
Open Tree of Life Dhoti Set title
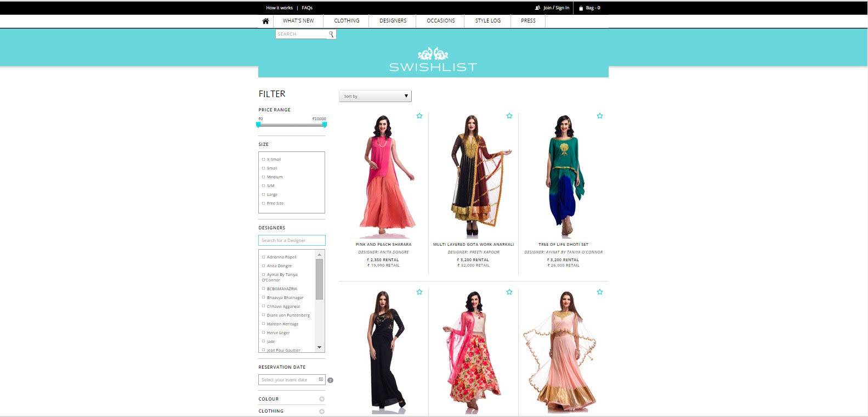click(x=564, y=244)
